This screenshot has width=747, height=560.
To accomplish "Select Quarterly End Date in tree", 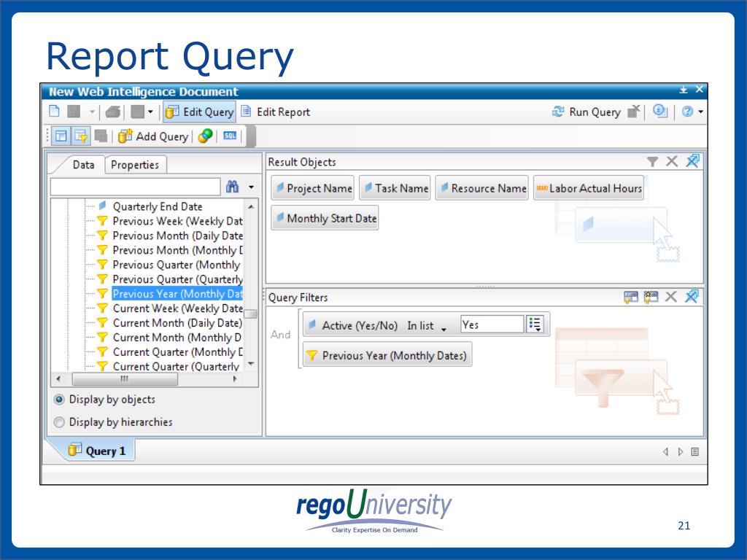I will pos(158,206).
